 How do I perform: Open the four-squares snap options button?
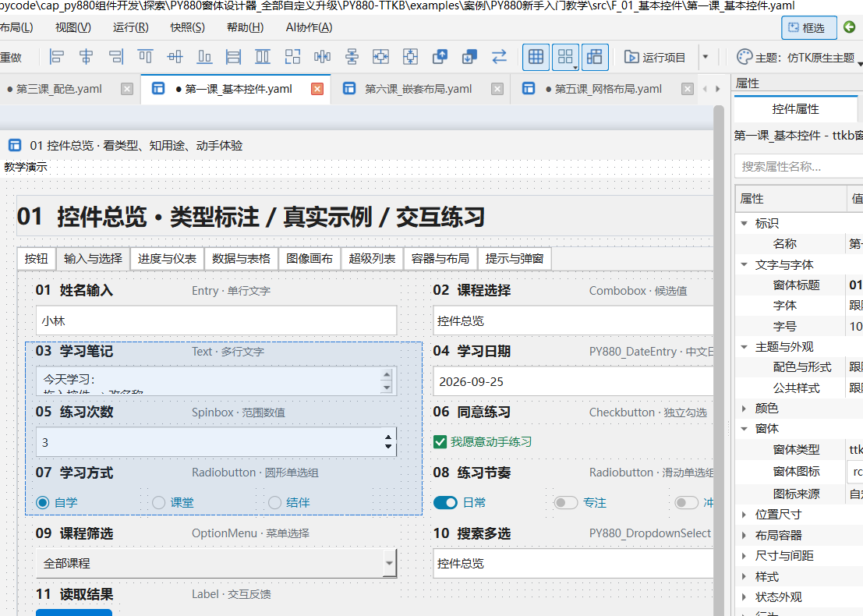[x=565, y=57]
